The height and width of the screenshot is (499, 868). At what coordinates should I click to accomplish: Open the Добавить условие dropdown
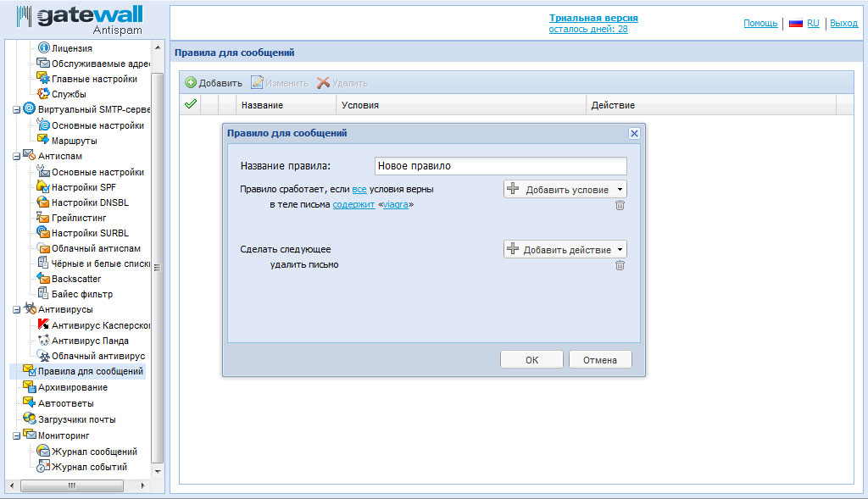pyautogui.click(x=565, y=189)
